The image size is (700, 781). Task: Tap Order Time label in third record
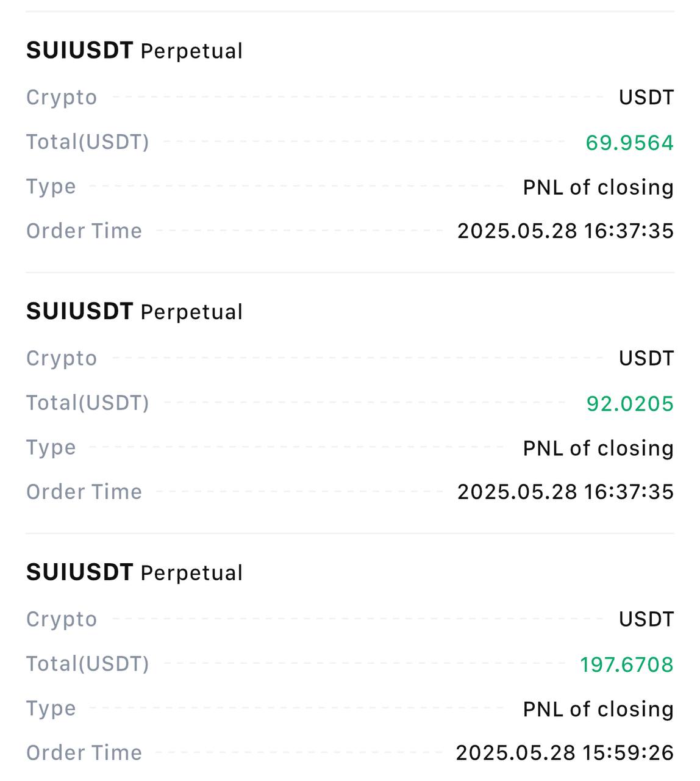84,752
